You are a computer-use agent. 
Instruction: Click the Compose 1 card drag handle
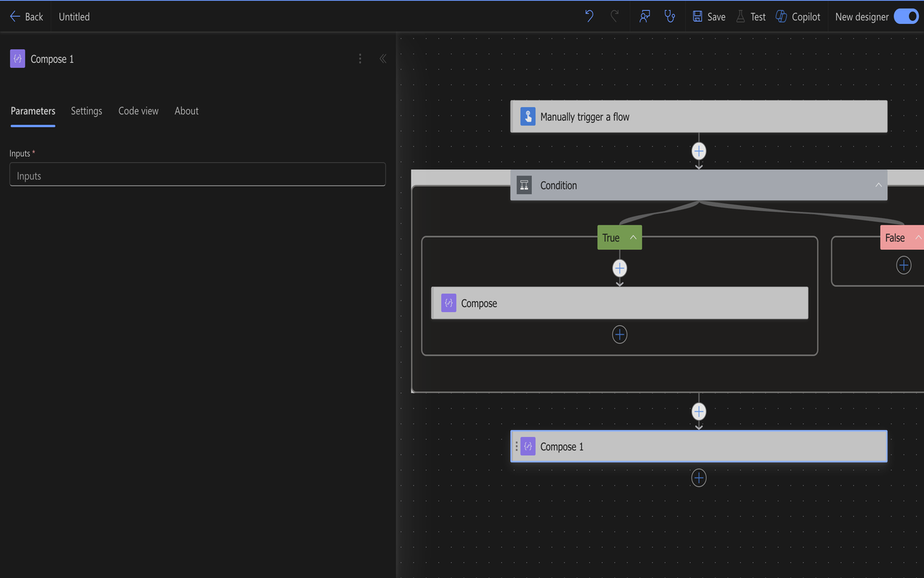tap(515, 447)
